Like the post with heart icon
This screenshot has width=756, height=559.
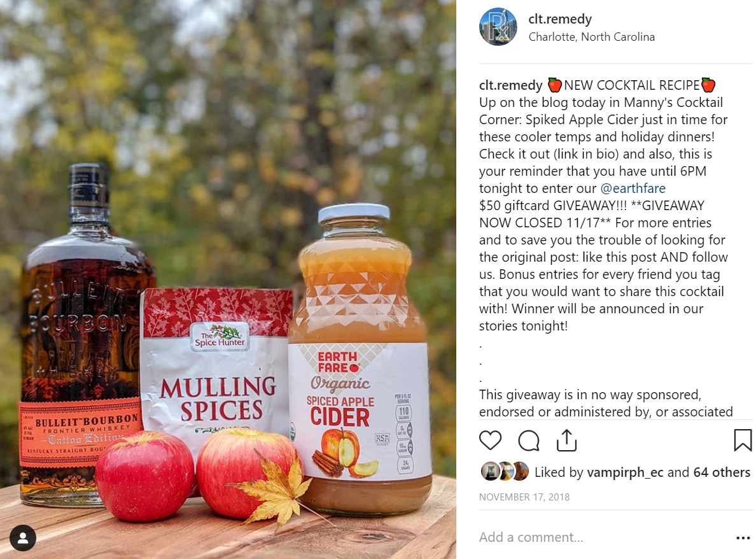[x=490, y=441]
